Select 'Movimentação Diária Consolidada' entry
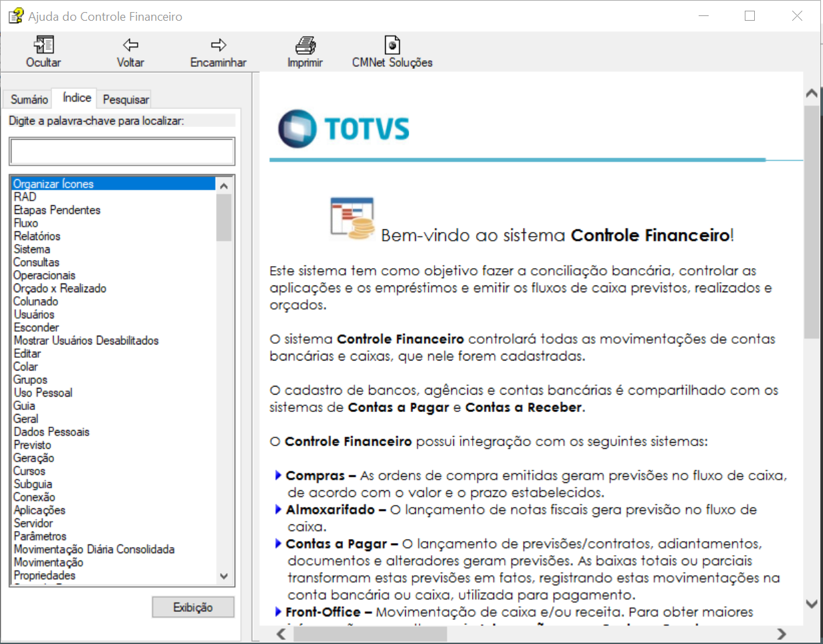The height and width of the screenshot is (644, 823). [114, 549]
